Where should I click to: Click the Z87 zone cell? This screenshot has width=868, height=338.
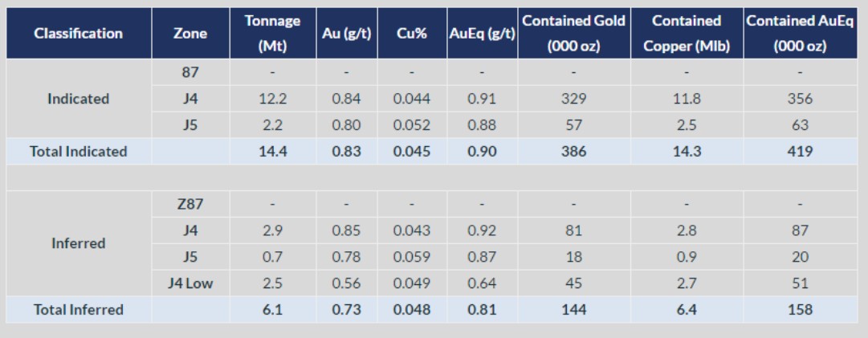coord(189,205)
